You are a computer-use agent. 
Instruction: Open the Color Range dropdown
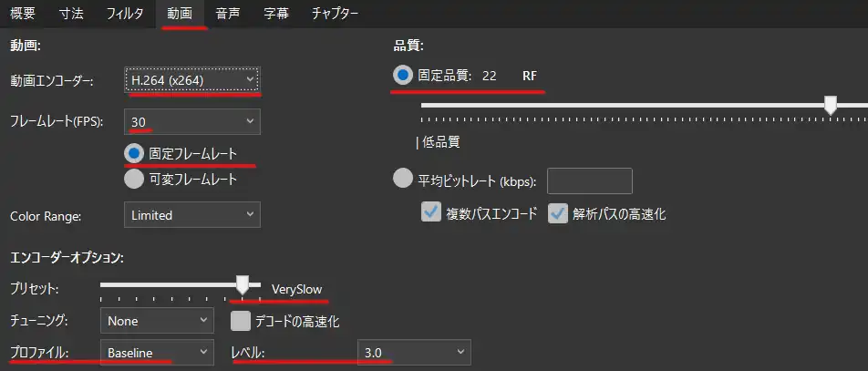(192, 215)
